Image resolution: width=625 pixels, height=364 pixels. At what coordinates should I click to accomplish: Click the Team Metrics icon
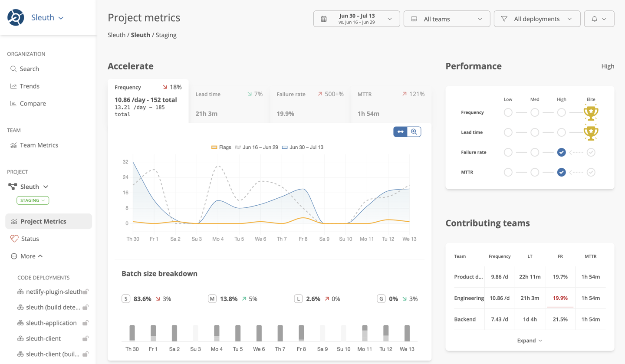click(x=13, y=145)
